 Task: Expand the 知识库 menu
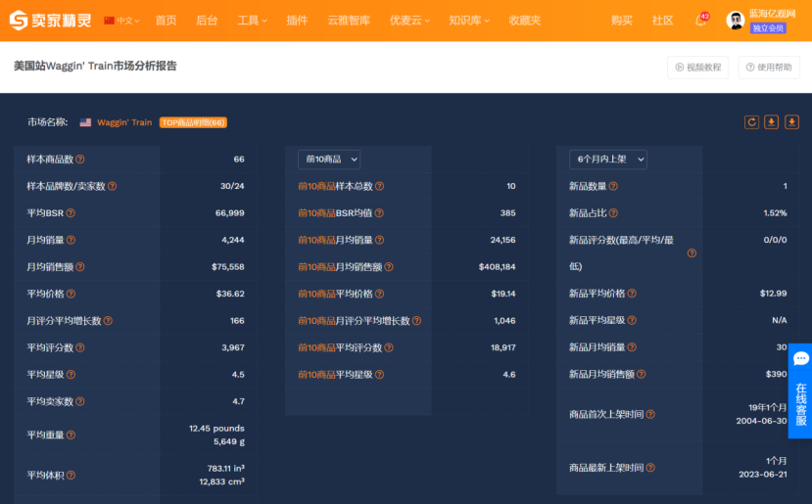point(469,21)
